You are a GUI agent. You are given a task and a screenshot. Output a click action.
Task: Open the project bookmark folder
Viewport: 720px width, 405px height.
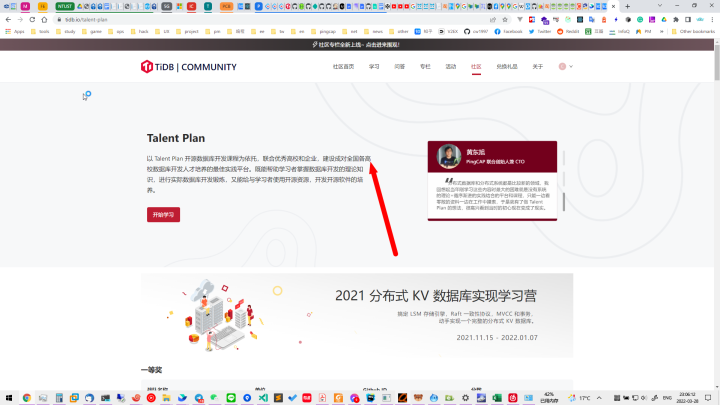(187, 32)
